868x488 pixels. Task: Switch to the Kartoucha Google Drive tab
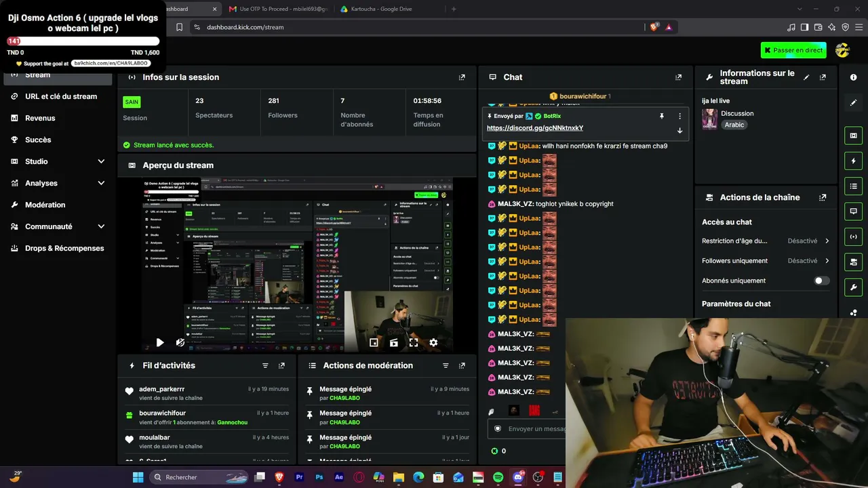(387, 9)
